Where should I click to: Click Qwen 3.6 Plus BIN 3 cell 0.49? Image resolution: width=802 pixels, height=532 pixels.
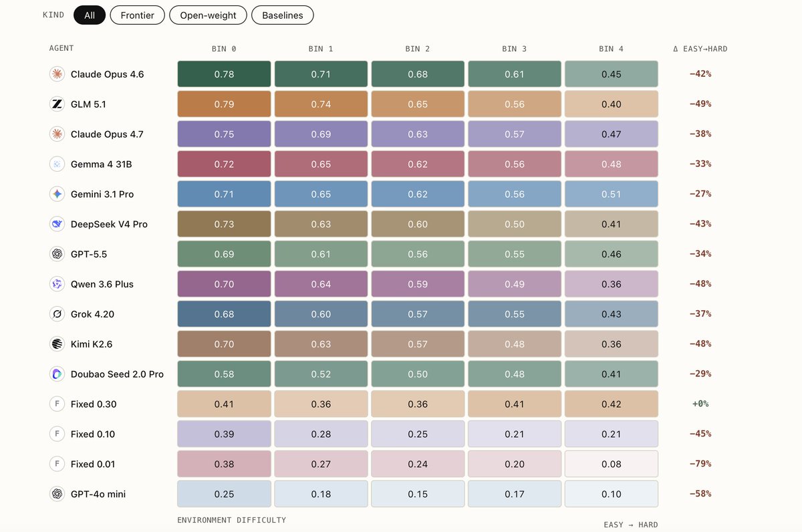515,284
